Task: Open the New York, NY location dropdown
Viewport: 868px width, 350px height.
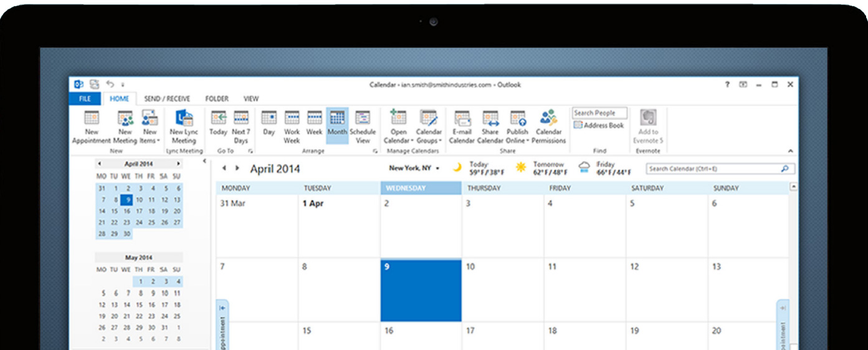Action: click(414, 168)
